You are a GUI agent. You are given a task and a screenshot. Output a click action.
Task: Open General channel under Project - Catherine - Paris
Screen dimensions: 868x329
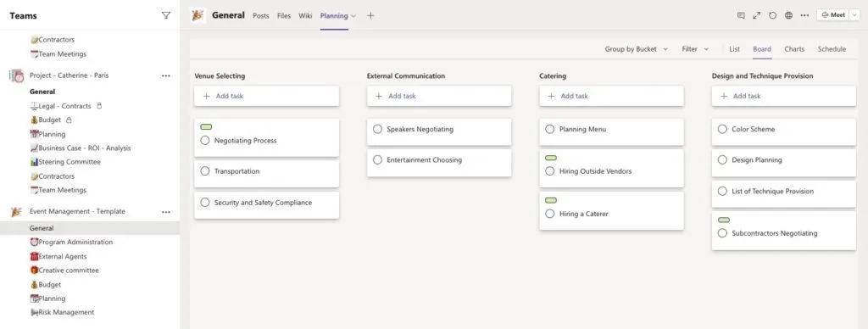click(x=42, y=92)
